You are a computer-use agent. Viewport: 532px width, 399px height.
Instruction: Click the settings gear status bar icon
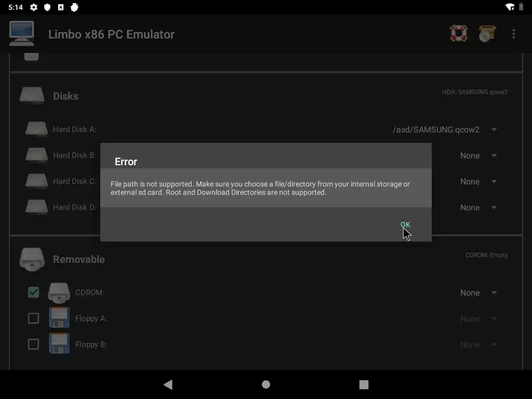pos(34,7)
